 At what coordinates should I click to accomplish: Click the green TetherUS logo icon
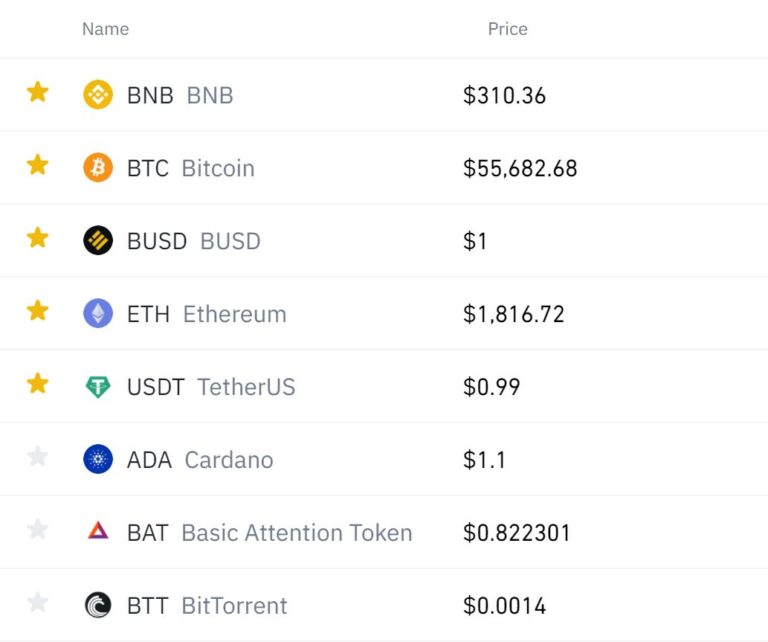pyautogui.click(x=98, y=386)
